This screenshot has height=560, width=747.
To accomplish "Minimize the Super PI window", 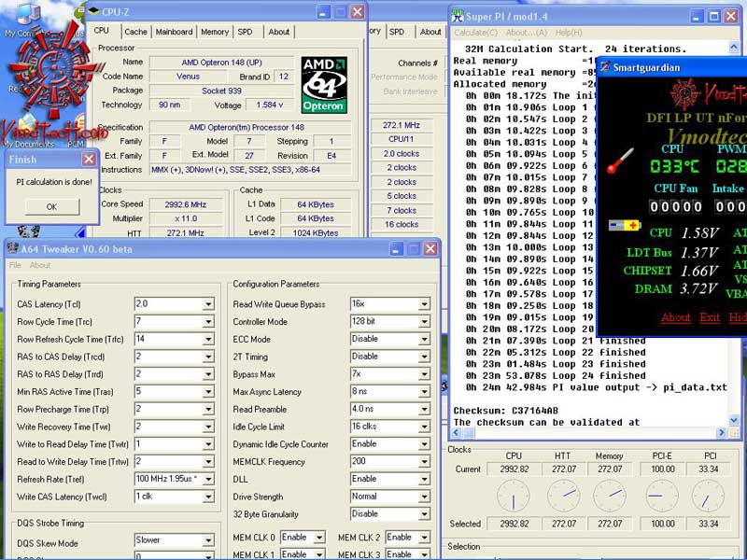I will click(696, 16).
